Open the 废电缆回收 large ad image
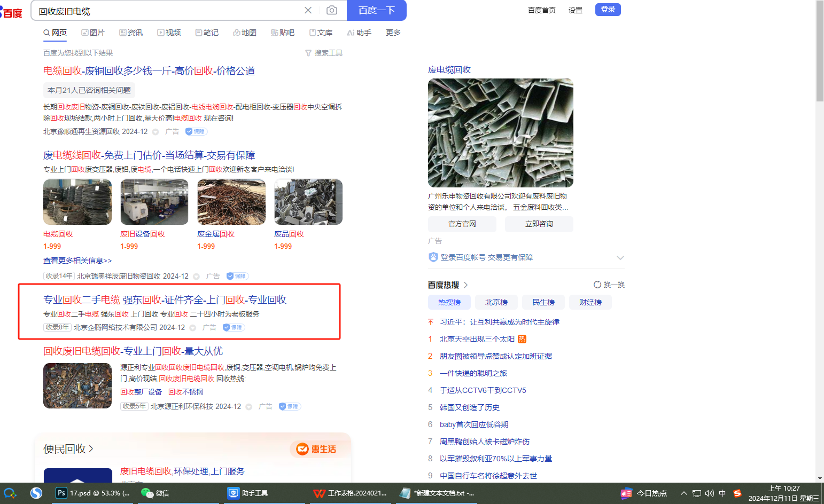 click(501, 133)
